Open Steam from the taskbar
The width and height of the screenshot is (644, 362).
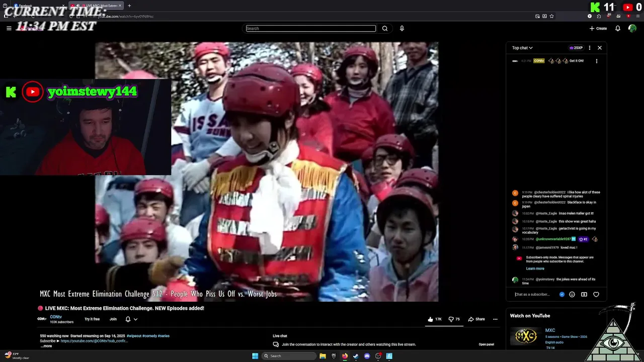pos(356,356)
